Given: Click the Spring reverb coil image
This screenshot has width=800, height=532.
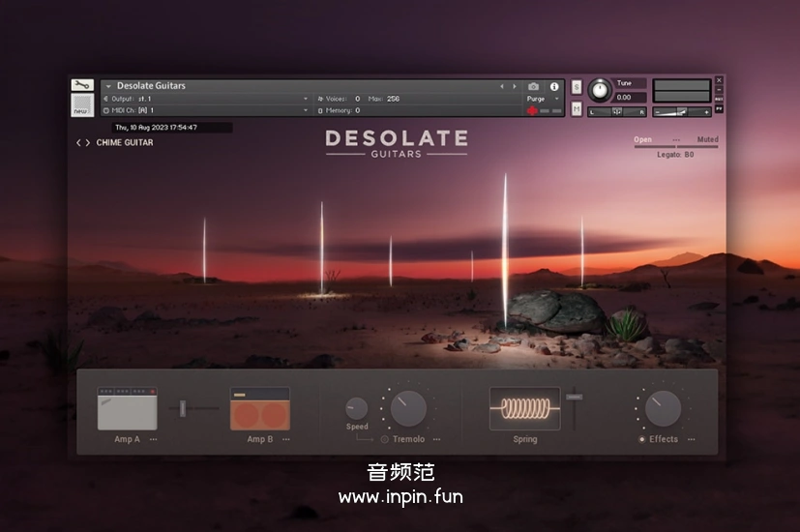Looking at the screenshot, I should coord(524,408).
